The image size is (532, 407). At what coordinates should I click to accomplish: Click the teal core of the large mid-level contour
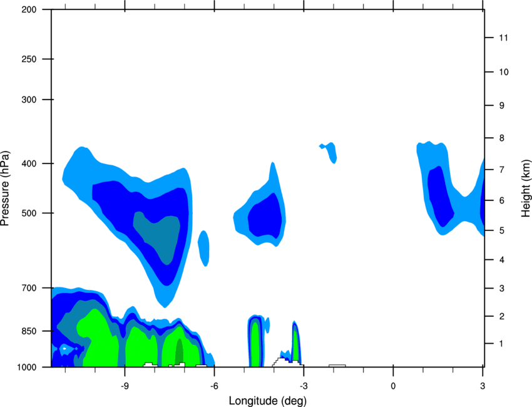point(160,234)
